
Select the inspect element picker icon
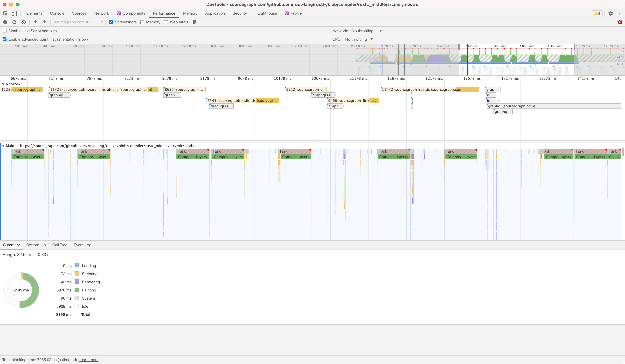tap(5, 13)
